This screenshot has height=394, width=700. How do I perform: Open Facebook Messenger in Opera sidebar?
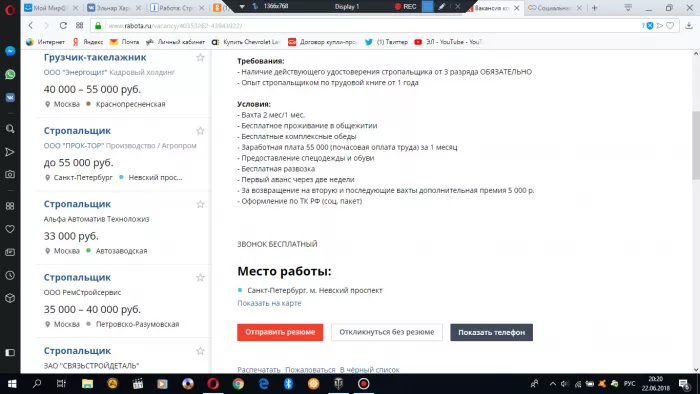coord(10,51)
